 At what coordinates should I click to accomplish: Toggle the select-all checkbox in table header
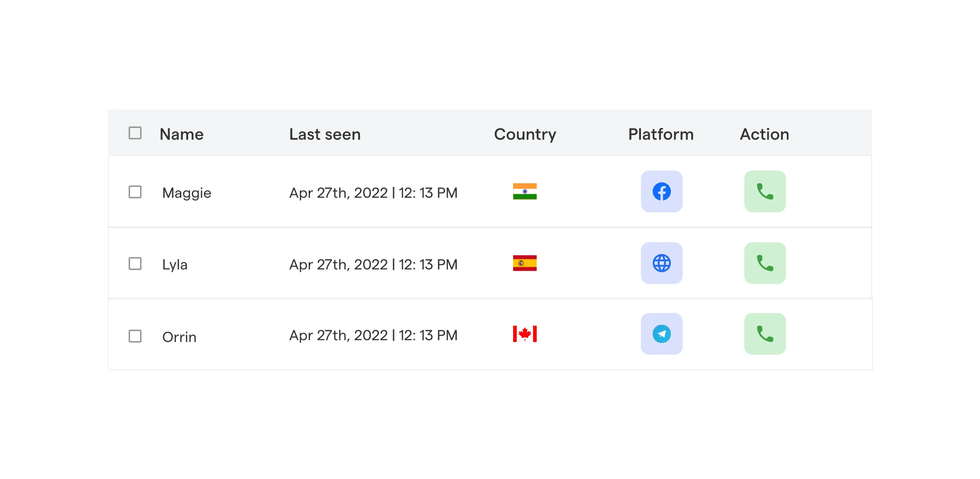(135, 133)
